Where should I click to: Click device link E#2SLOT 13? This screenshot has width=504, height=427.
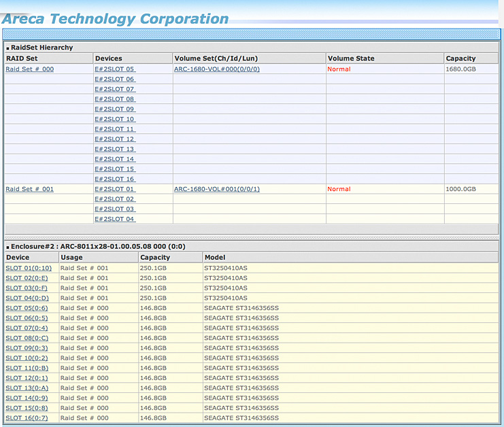click(x=115, y=149)
